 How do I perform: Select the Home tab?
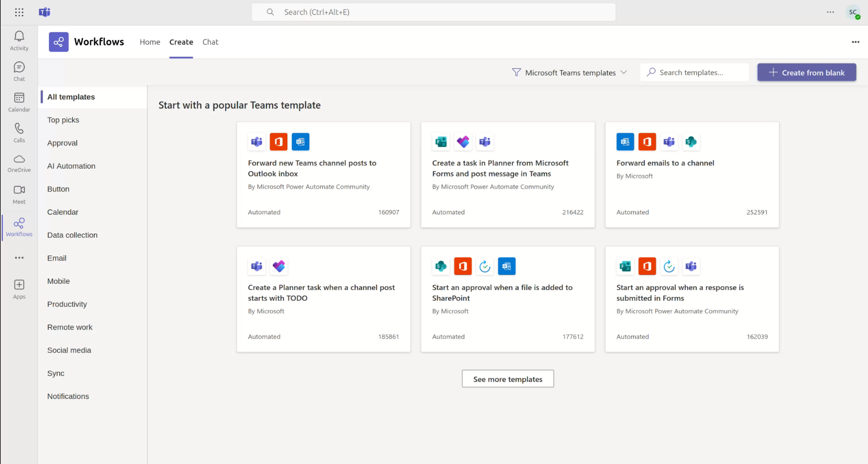point(150,42)
